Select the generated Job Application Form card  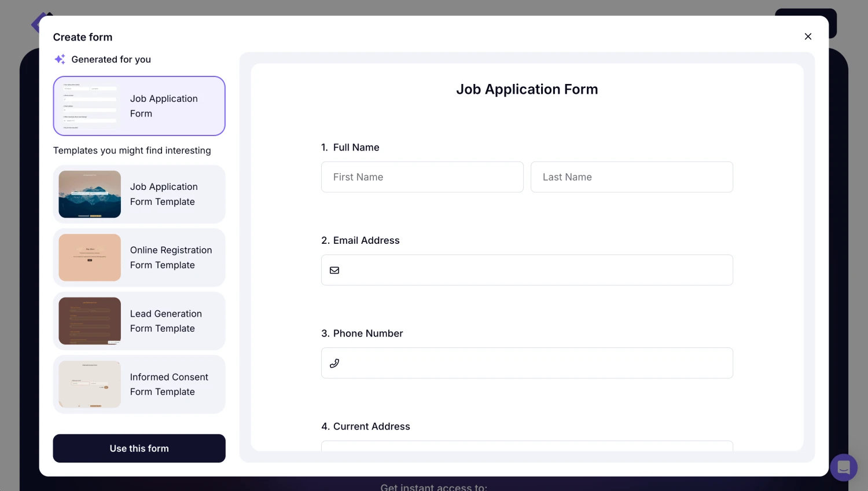139,106
